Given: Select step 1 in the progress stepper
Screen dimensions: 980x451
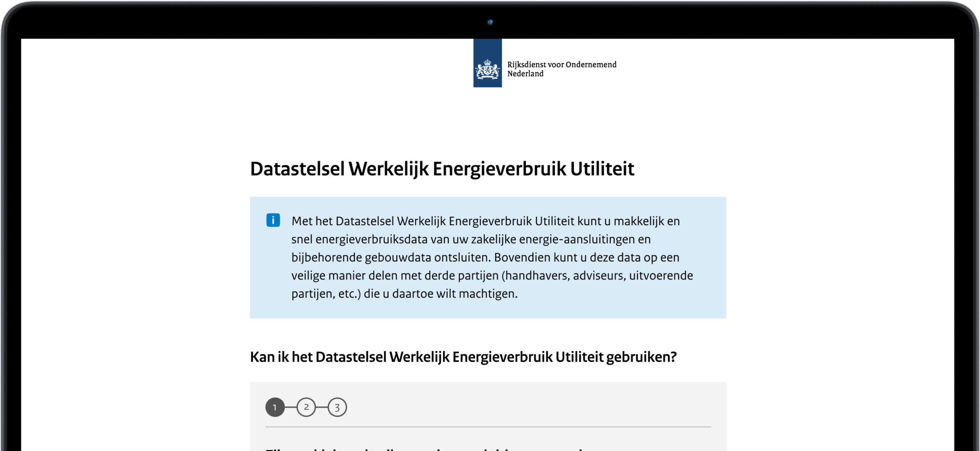Looking at the screenshot, I should click(275, 407).
